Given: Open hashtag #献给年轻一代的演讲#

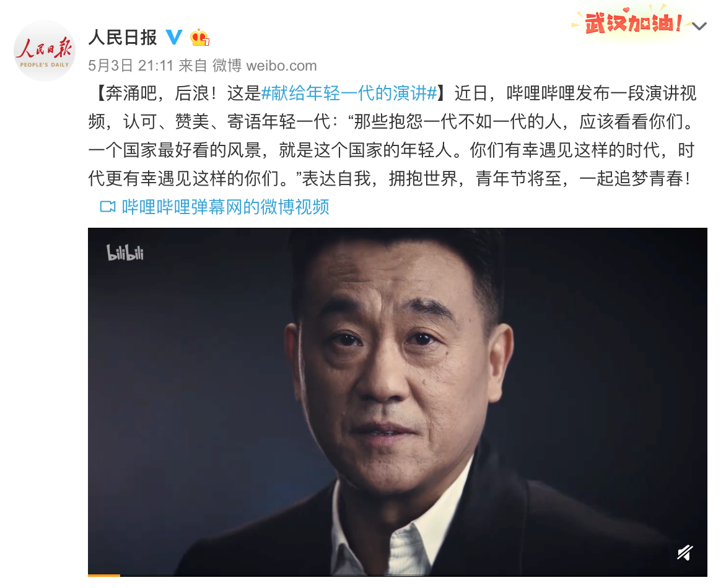Looking at the screenshot, I should pyautogui.click(x=349, y=93).
